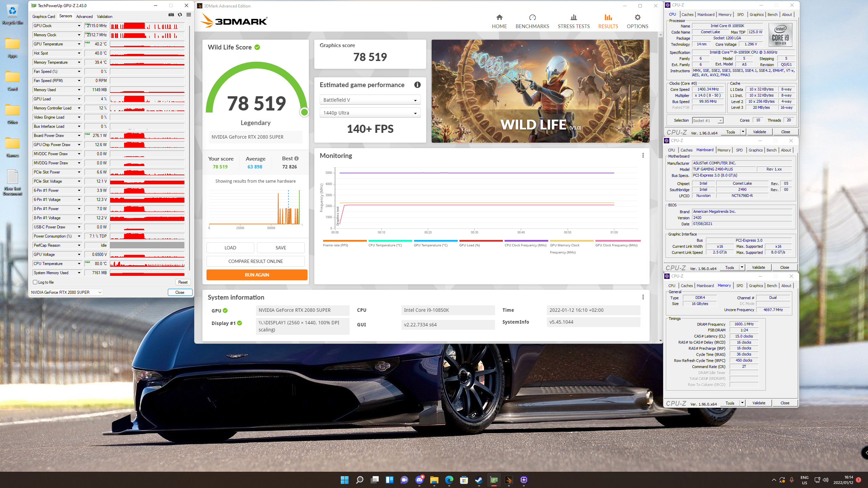Viewport: 868px width, 488px height.
Task: Open Windows Start menu
Action: coord(344,480)
